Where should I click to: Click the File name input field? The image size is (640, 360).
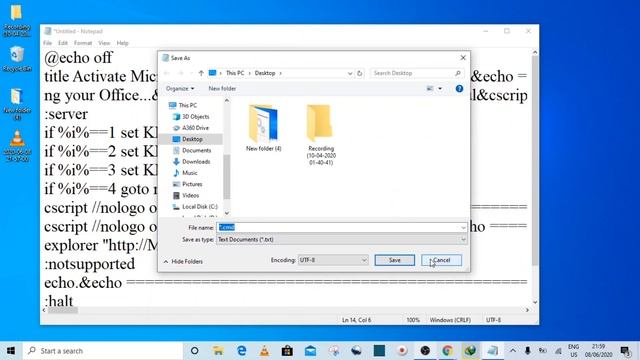[338, 227]
